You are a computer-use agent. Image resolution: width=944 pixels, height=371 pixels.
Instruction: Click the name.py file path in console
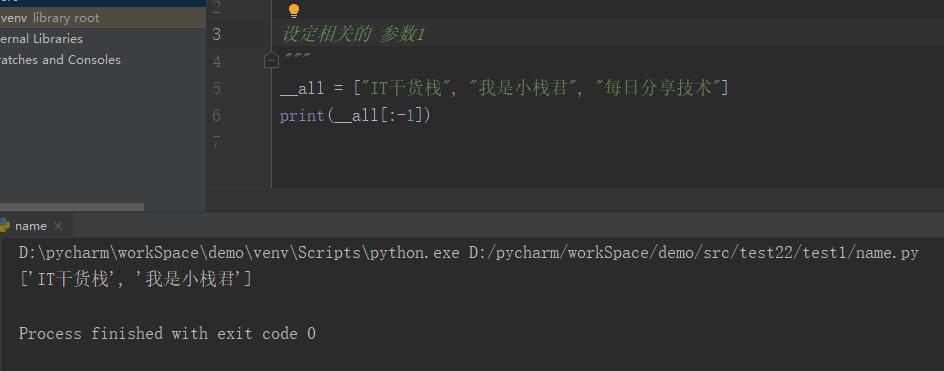pyautogui.click(x=694, y=253)
